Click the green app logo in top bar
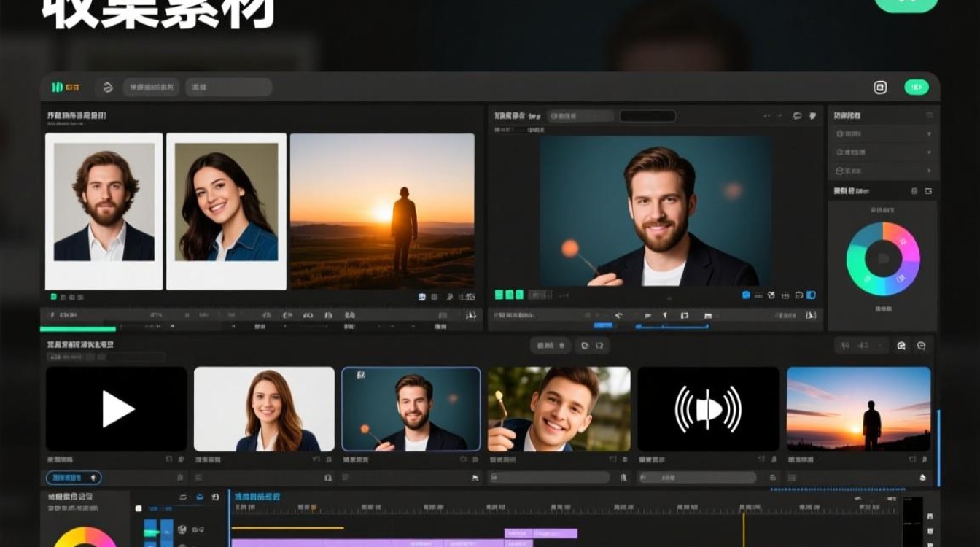 (x=57, y=88)
